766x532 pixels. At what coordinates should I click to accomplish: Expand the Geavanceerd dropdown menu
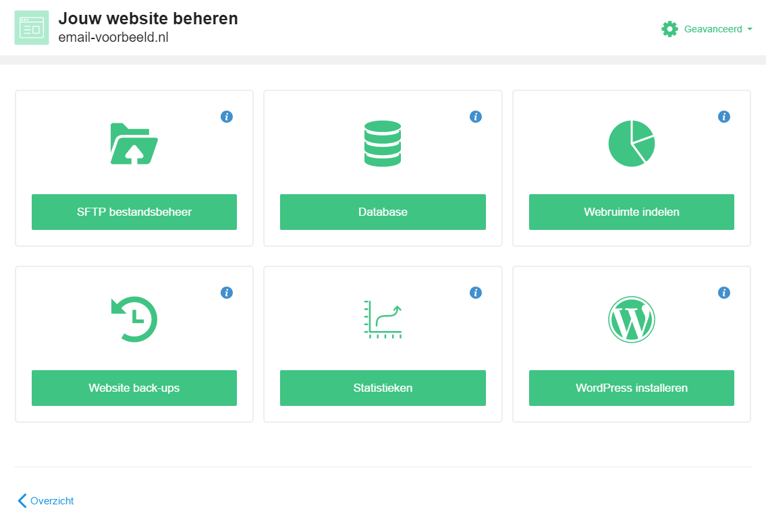718,29
